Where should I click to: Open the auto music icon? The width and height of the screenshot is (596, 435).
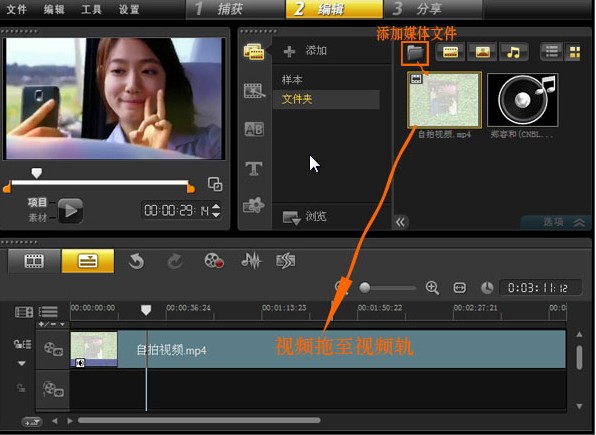coord(286,261)
